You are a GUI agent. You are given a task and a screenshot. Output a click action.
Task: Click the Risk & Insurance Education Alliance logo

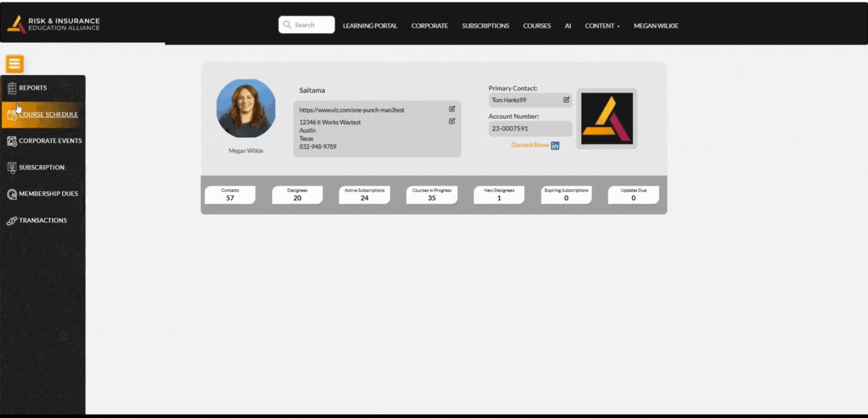coord(54,24)
